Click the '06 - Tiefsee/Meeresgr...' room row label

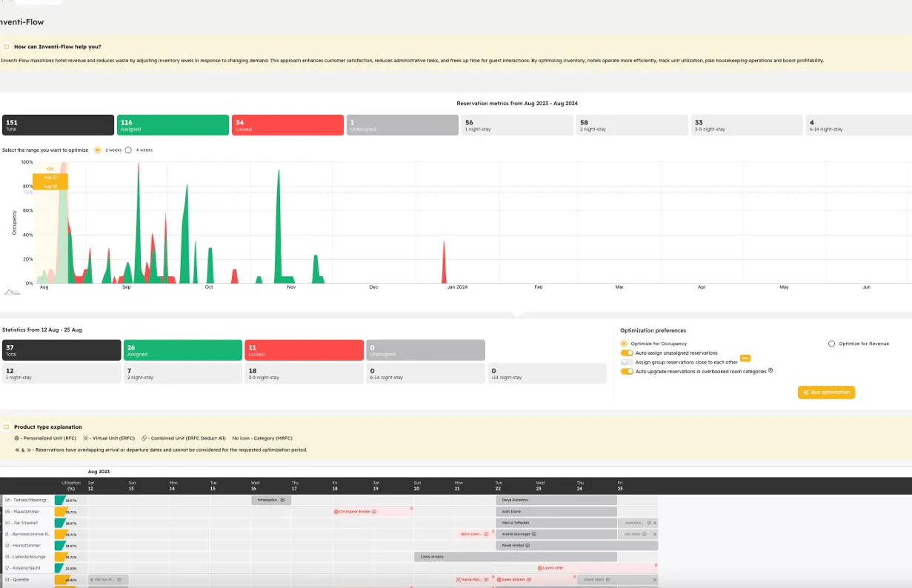tap(27, 500)
